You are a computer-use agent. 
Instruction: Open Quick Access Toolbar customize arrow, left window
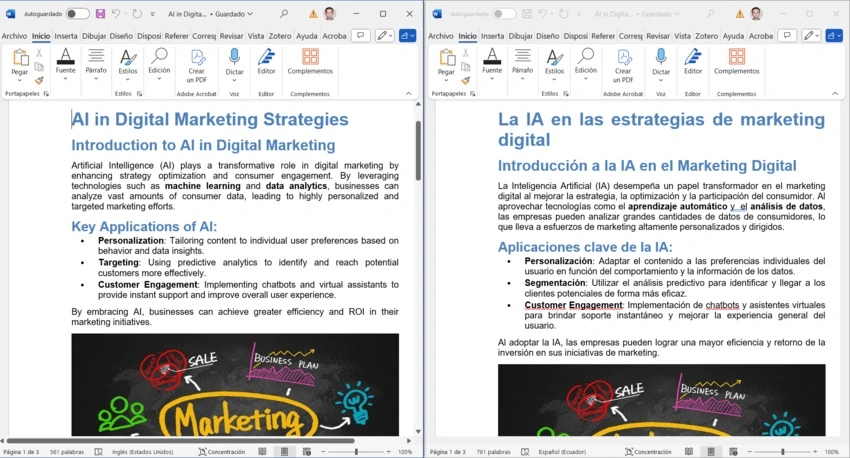pyautogui.click(x=152, y=14)
